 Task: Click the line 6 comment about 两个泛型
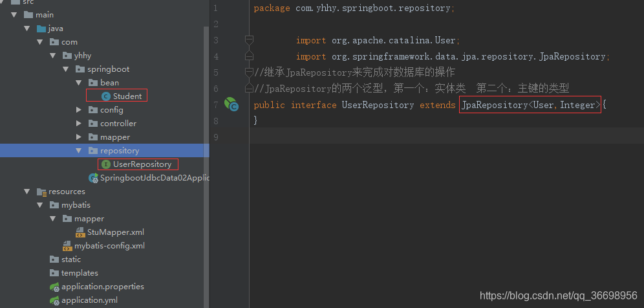click(x=411, y=89)
